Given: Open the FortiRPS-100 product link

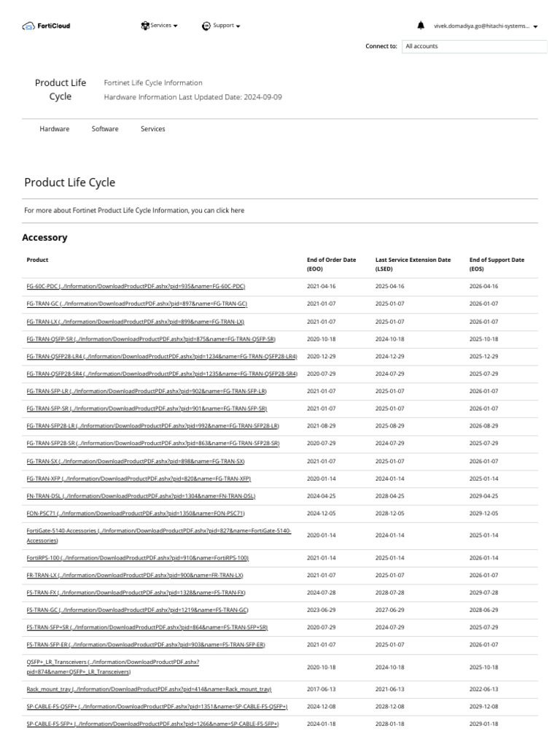Looking at the screenshot, I should pyautogui.click(x=138, y=558).
